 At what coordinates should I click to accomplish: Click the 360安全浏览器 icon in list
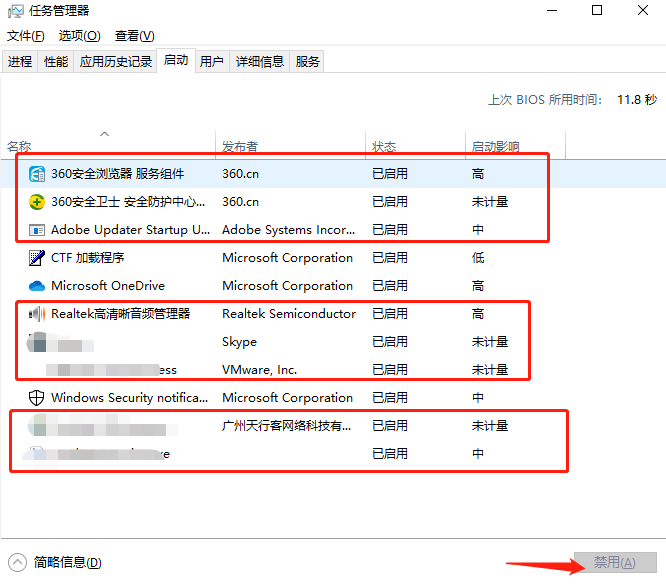pos(38,174)
